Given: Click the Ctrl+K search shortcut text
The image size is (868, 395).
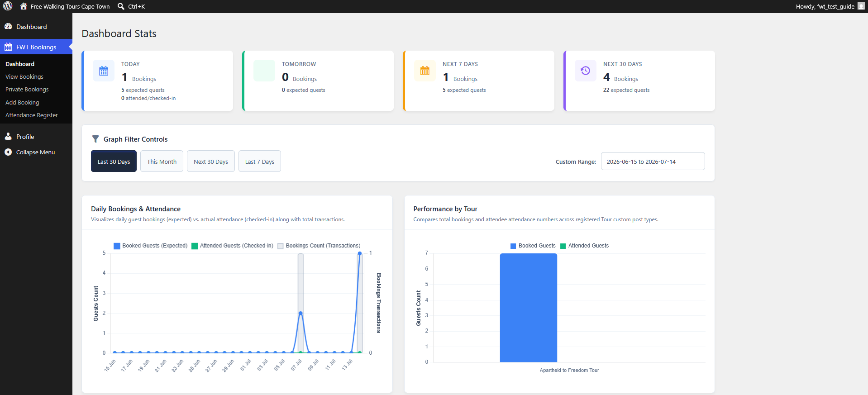Looking at the screenshot, I should point(136,6).
